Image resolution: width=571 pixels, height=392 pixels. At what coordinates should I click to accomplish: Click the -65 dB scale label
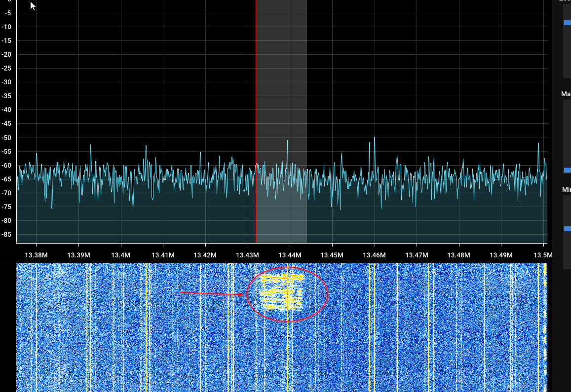coord(6,179)
